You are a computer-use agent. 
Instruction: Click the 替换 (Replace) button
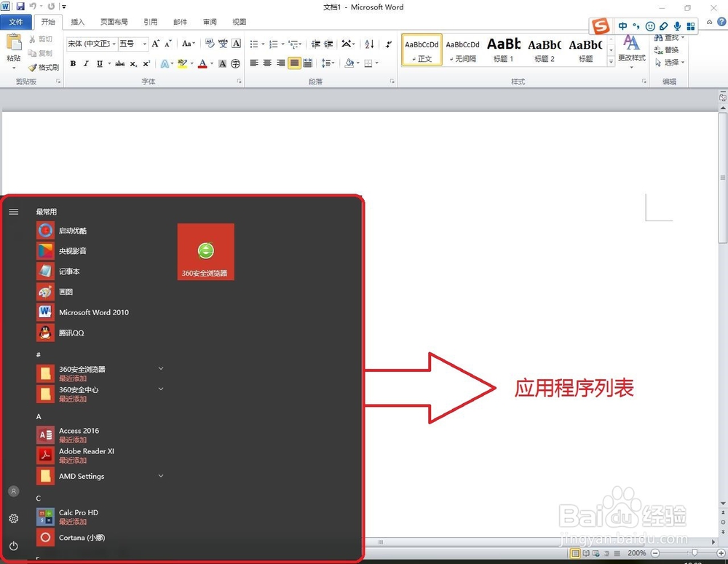667,49
